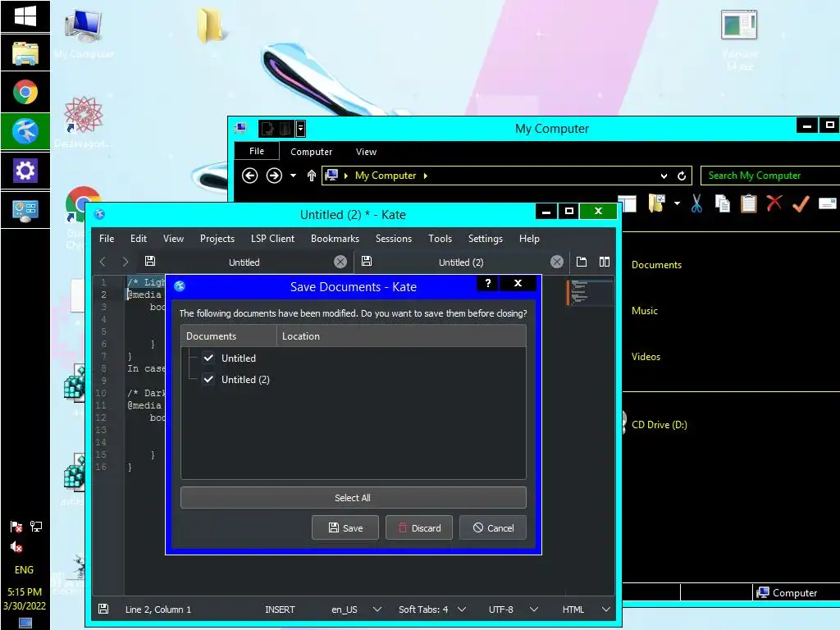This screenshot has width=840, height=630.
Task: Close the Untitled (2) tab with its X icon
Action: coord(557,262)
